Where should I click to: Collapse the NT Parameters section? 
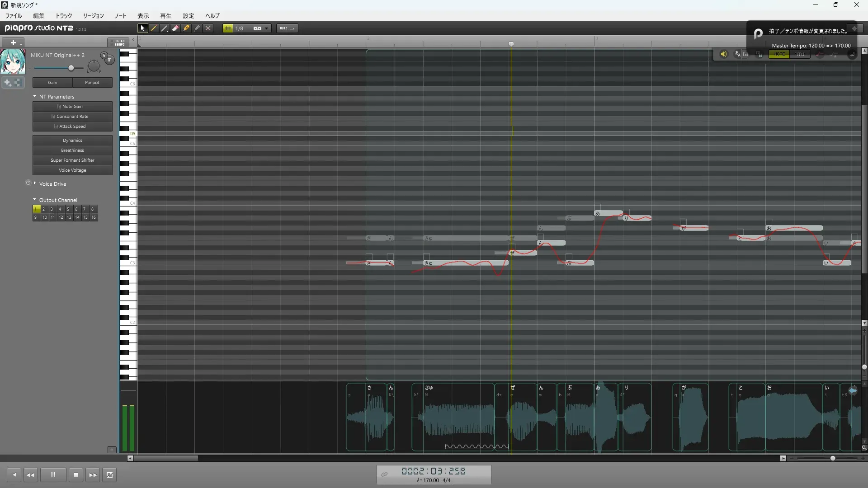(x=35, y=96)
